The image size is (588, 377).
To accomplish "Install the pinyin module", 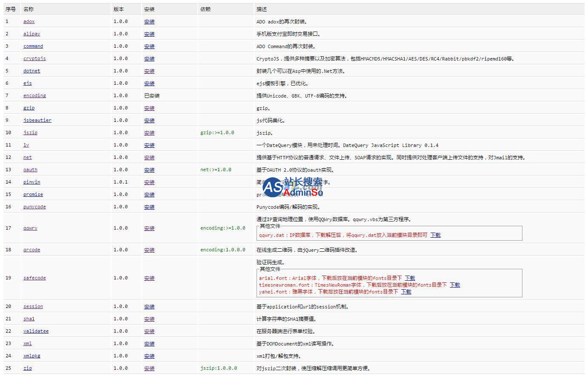I will click(149, 182).
